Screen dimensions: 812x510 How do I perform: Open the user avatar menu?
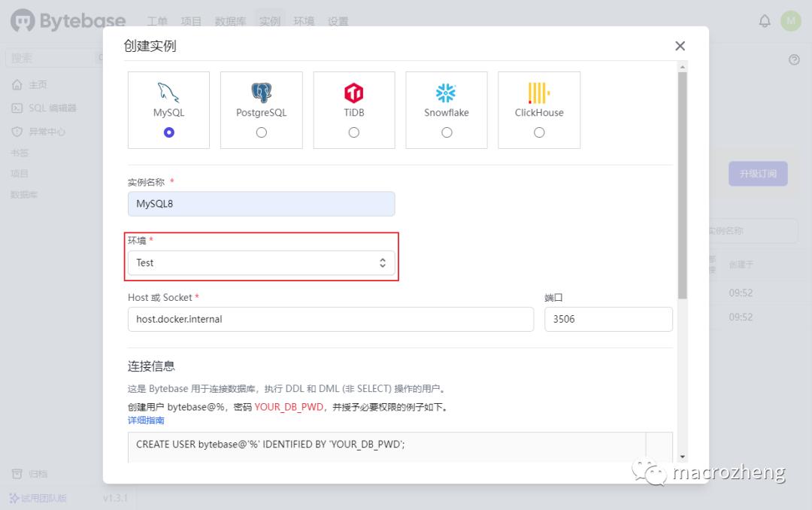(790, 20)
